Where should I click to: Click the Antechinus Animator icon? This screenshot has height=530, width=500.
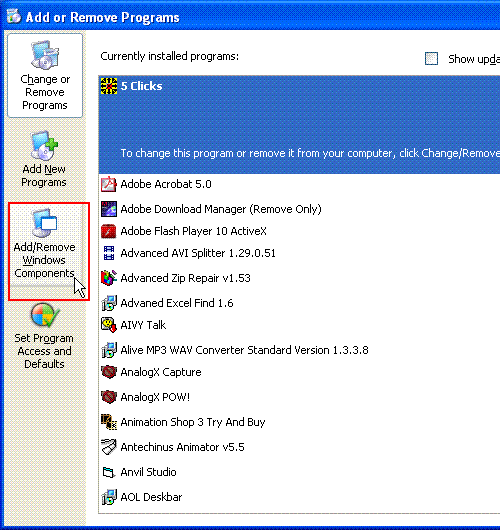pyautogui.click(x=109, y=447)
